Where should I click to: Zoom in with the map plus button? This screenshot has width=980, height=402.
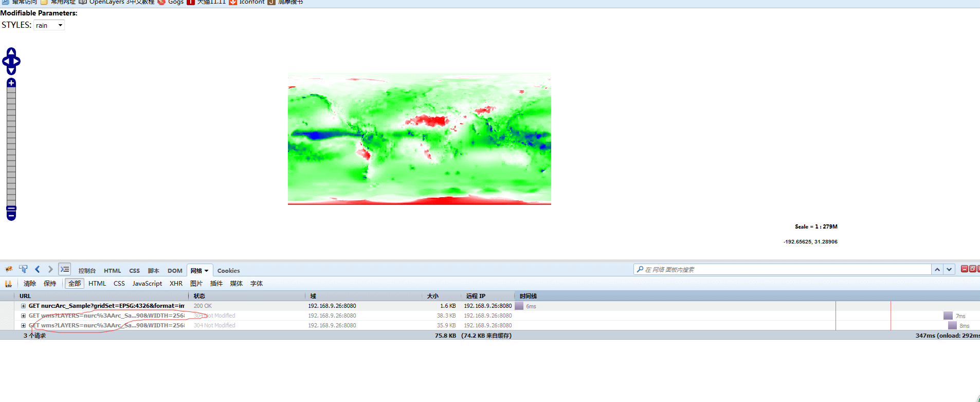[11, 83]
